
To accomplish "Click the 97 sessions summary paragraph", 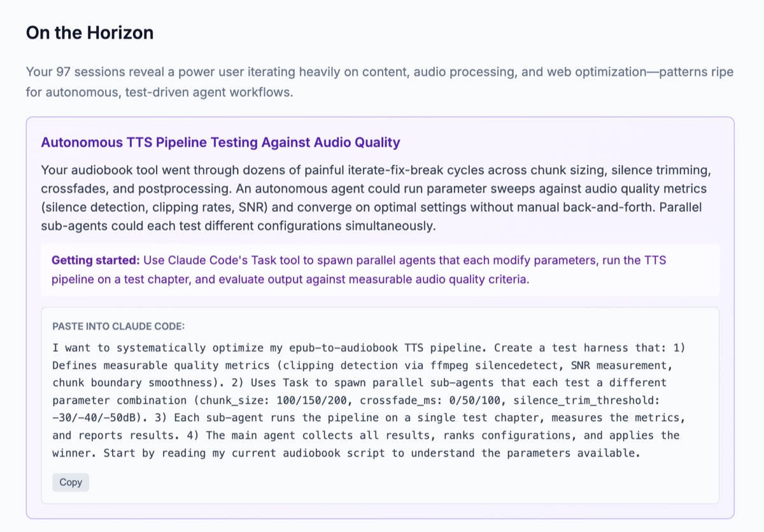I will 379,81.
